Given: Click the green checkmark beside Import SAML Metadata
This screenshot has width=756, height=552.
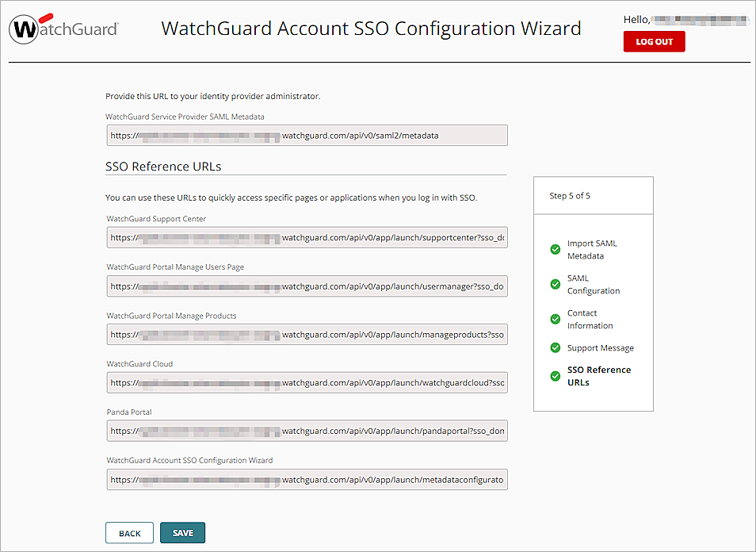Looking at the screenshot, I should (x=555, y=249).
